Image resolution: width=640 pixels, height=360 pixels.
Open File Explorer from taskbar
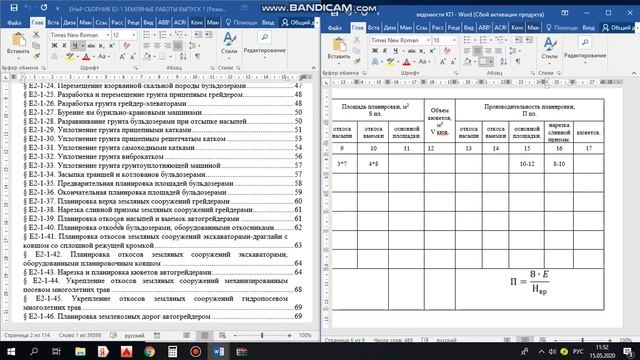80,351
